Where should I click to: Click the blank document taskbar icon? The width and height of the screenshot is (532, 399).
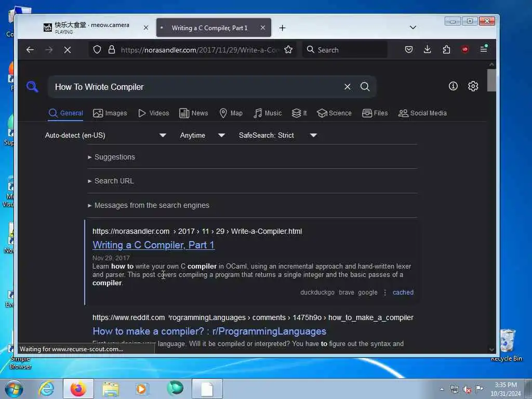click(x=207, y=389)
